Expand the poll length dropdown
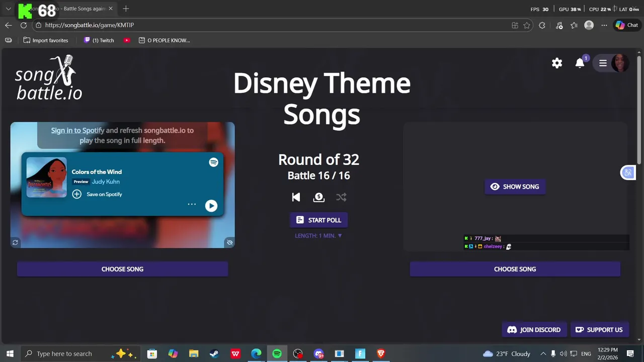This screenshot has width=644, height=362. click(x=318, y=235)
